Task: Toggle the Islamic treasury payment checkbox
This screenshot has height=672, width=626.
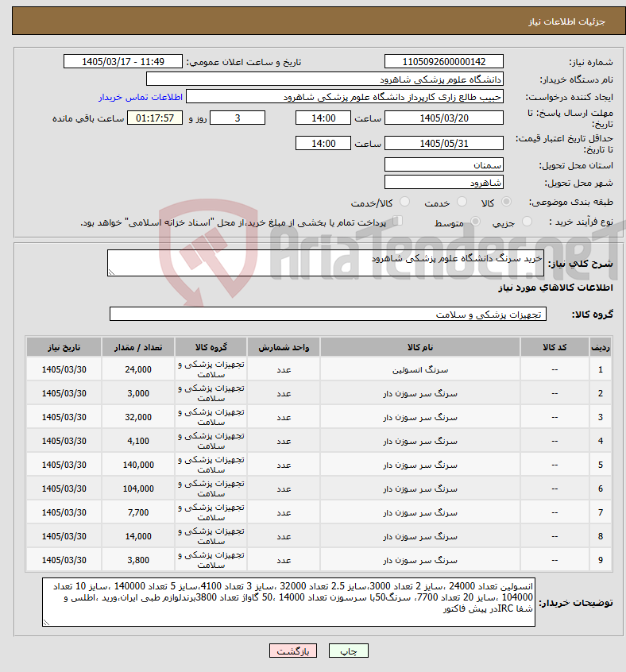Action: click(x=398, y=221)
